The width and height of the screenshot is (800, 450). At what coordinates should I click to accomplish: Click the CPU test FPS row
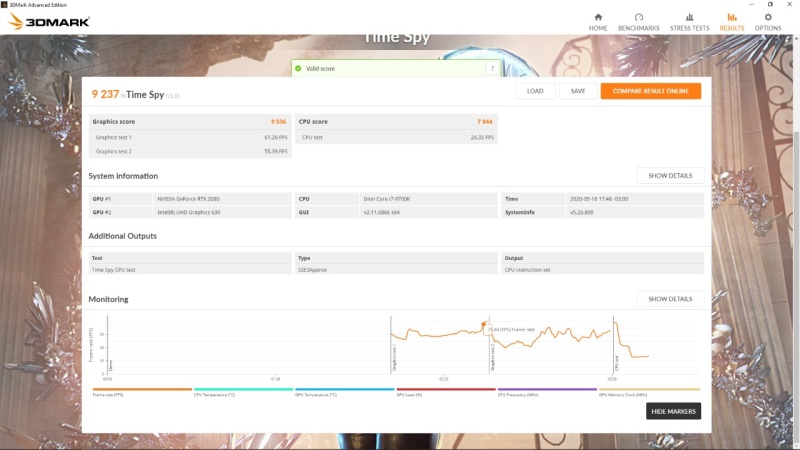pyautogui.click(x=396, y=137)
